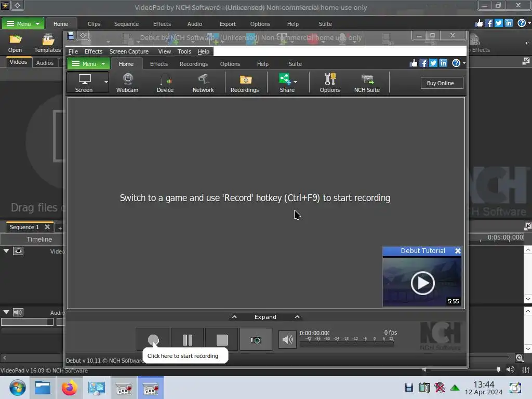Select VideoPad Videos bin tab
Screen dimensions: 532x399
coord(18,62)
